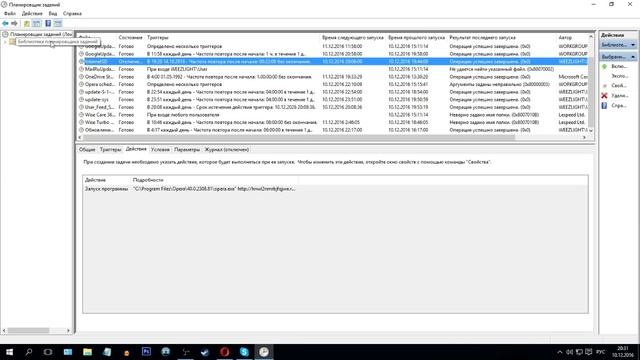Select the update-sys task row
640x360 pixels.
333,99
